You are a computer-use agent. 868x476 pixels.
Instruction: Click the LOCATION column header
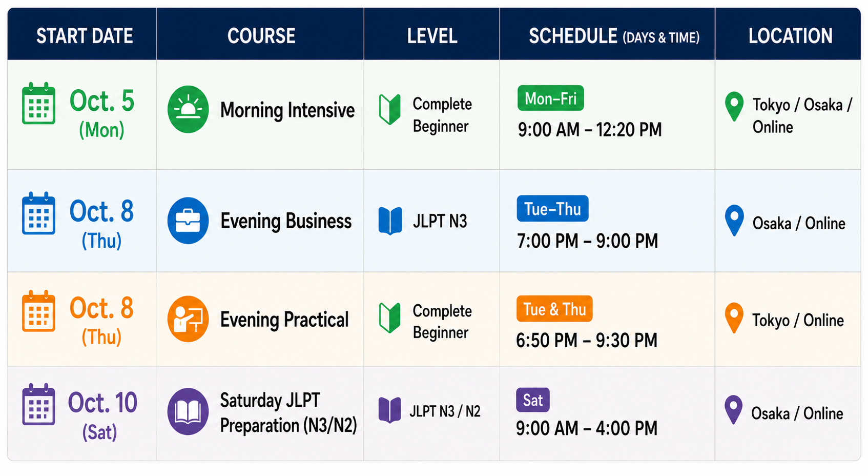pos(790,36)
